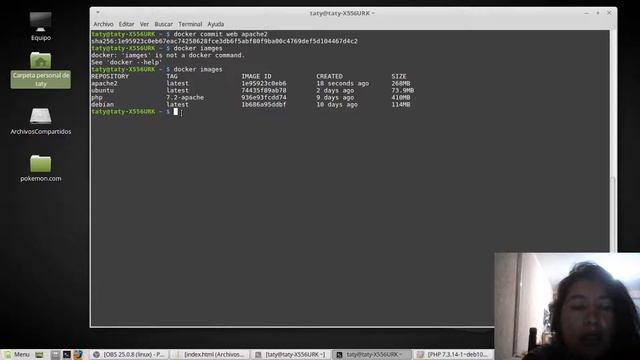Screen dimensions: 640x360
Task: Switch to PHP 7.3.14 taskbar window
Action: pos(453,355)
